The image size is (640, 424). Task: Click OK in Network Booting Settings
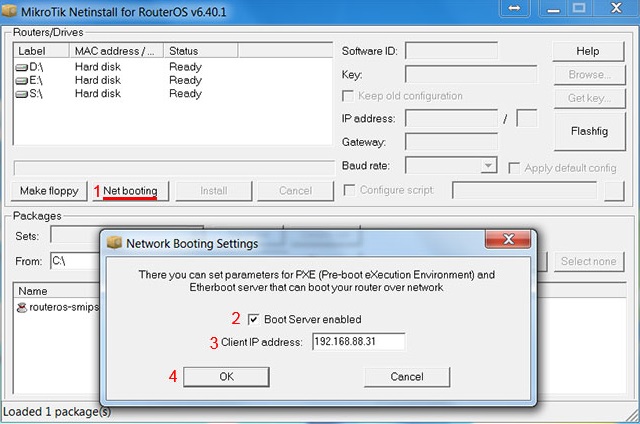click(226, 377)
